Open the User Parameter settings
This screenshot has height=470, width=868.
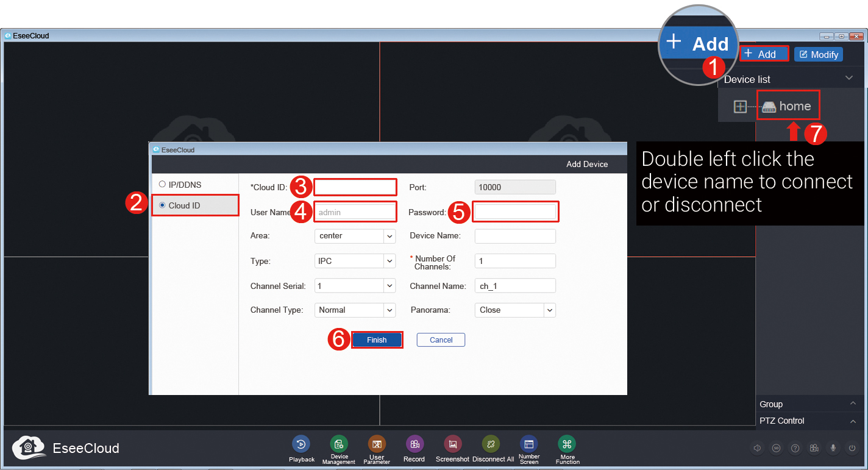click(x=377, y=444)
